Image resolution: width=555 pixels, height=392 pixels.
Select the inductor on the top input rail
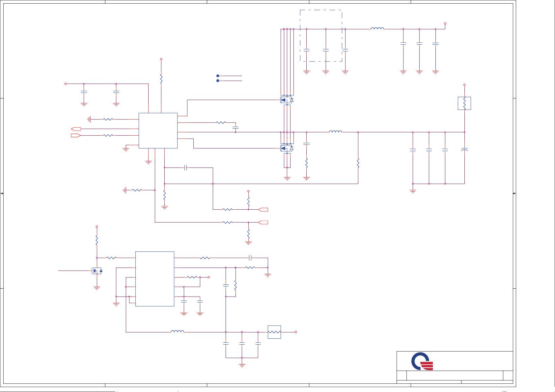pos(377,29)
